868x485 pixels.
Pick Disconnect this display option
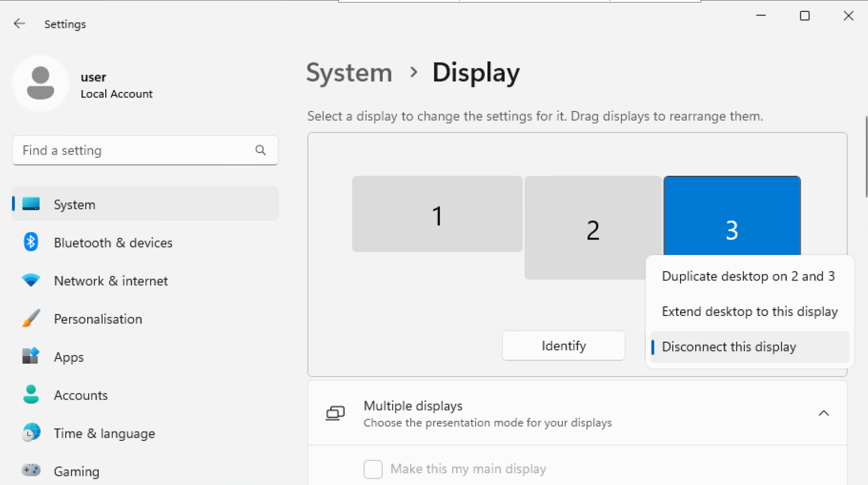[x=729, y=347]
